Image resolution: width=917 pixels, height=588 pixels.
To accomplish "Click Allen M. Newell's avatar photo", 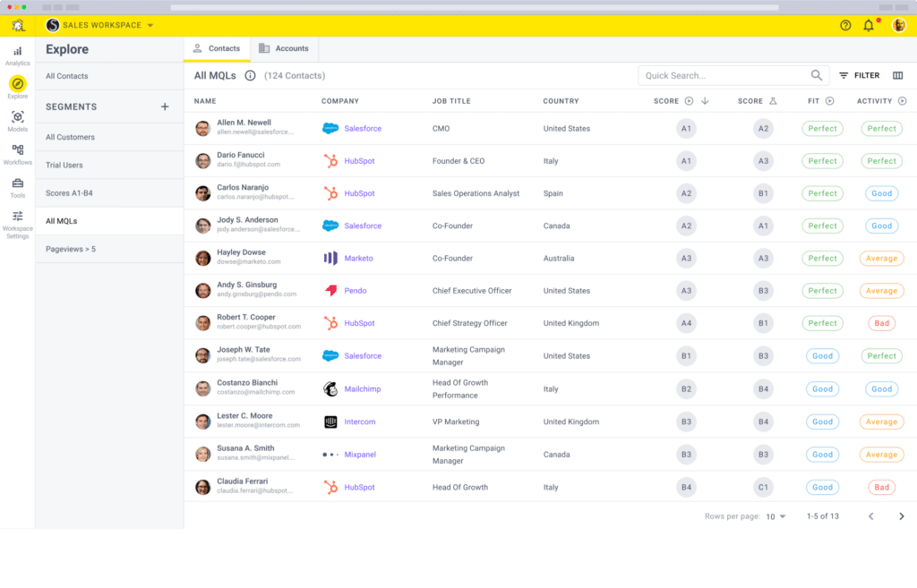I will click(203, 129).
